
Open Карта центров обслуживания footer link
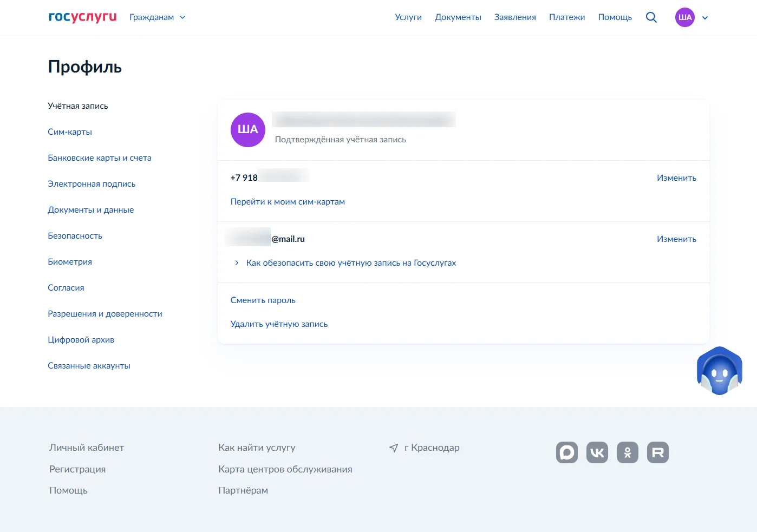(285, 469)
